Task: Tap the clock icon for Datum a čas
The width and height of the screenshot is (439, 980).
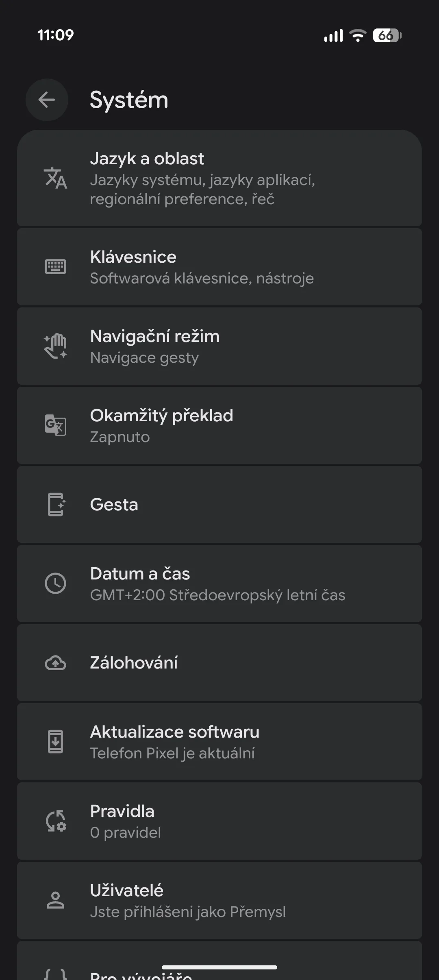Action: click(55, 584)
